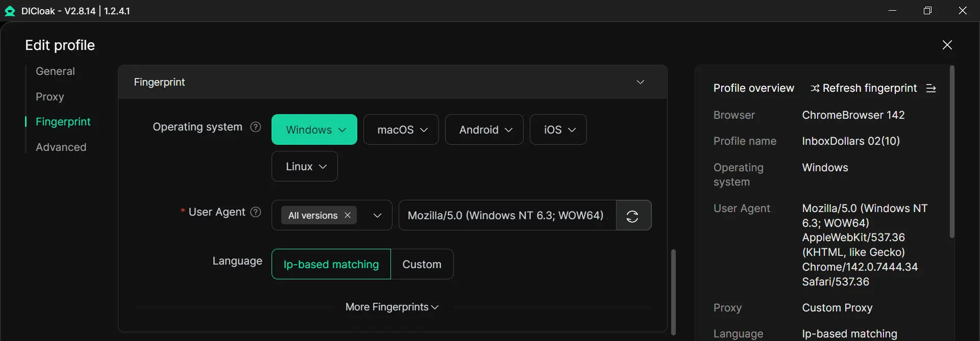This screenshot has height=341, width=980.
Task: Select Ip-based matching language option
Action: [x=331, y=264]
